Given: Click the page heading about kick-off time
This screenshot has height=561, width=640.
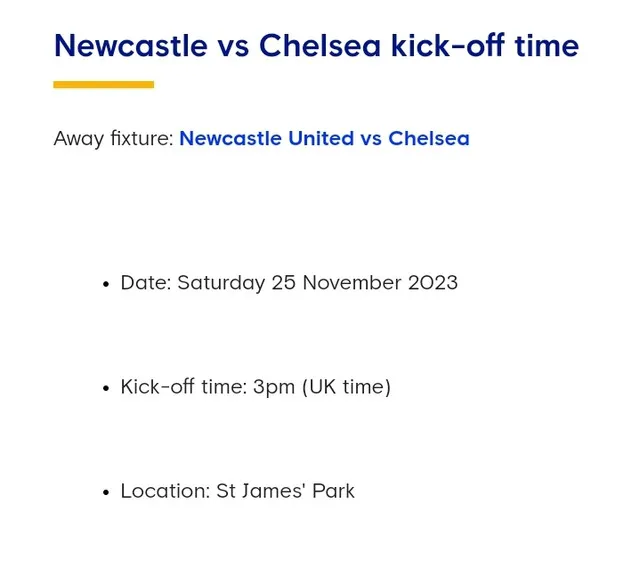Looking at the screenshot, I should 316,45.
